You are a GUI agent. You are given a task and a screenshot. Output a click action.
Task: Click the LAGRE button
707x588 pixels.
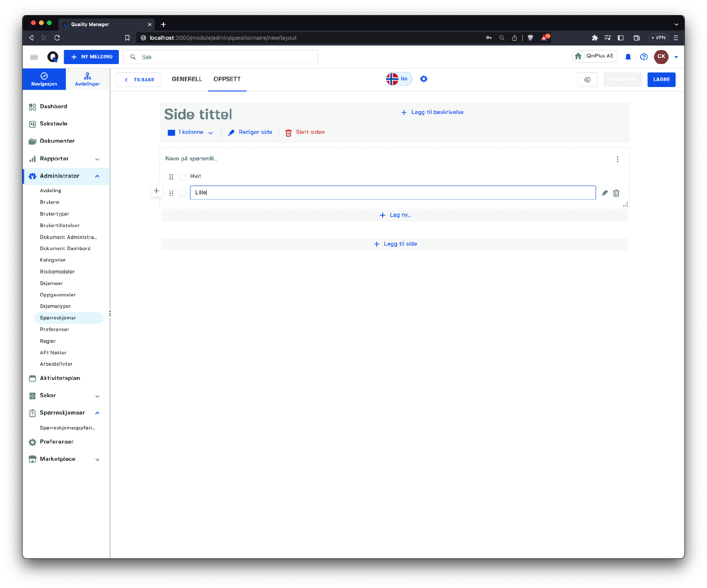(661, 80)
